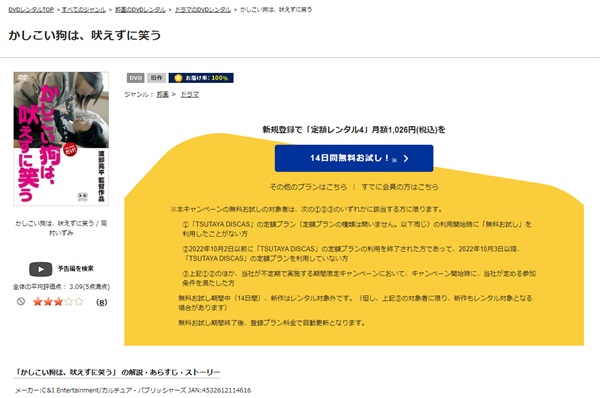600x398 pixels.
Task: Rate one star
Action: click(38, 302)
